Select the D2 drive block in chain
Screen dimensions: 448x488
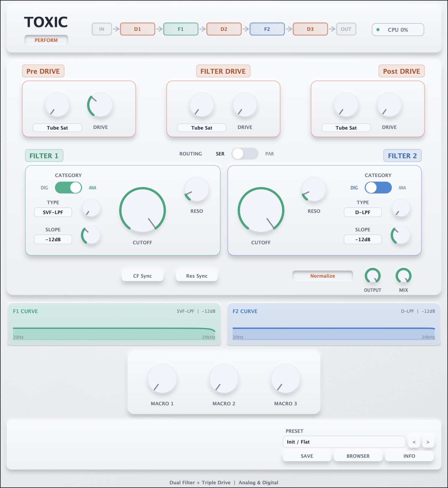pos(224,29)
